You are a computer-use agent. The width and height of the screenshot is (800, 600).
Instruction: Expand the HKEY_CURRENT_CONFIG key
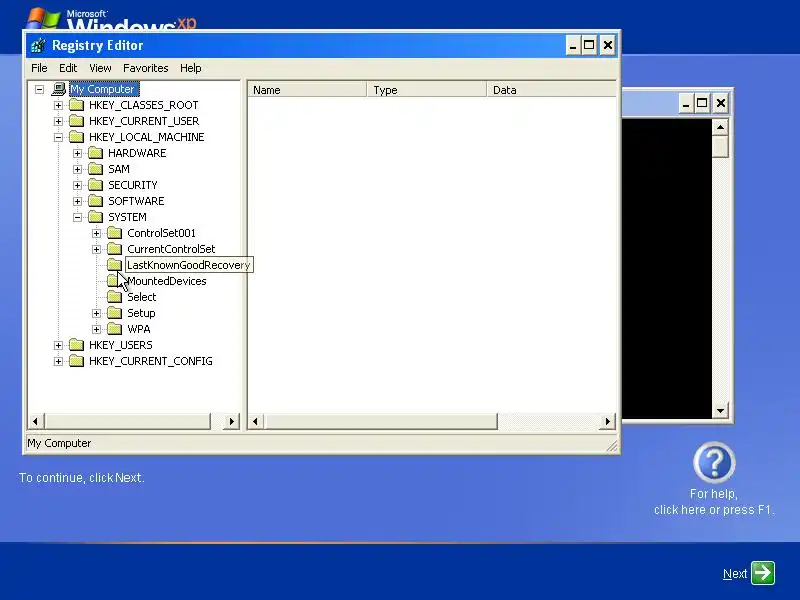tap(58, 361)
